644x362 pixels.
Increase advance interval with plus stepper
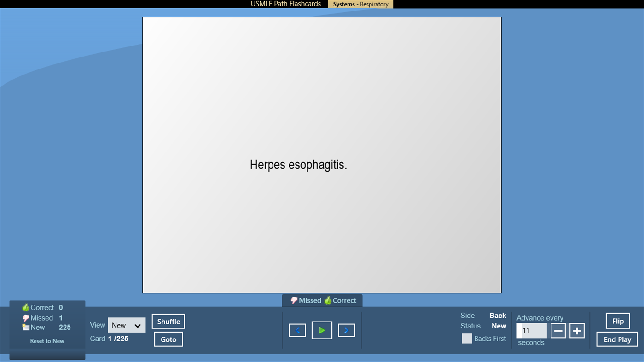click(577, 330)
